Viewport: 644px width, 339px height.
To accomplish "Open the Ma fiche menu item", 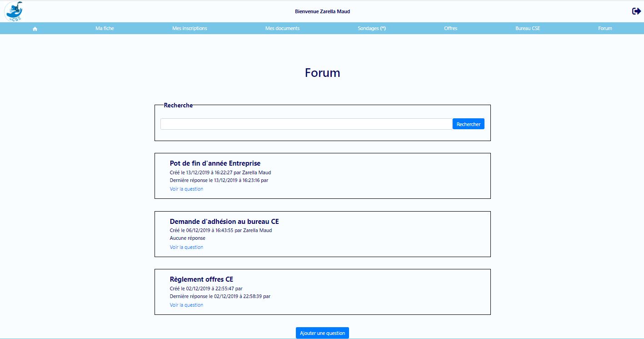I will pos(105,28).
